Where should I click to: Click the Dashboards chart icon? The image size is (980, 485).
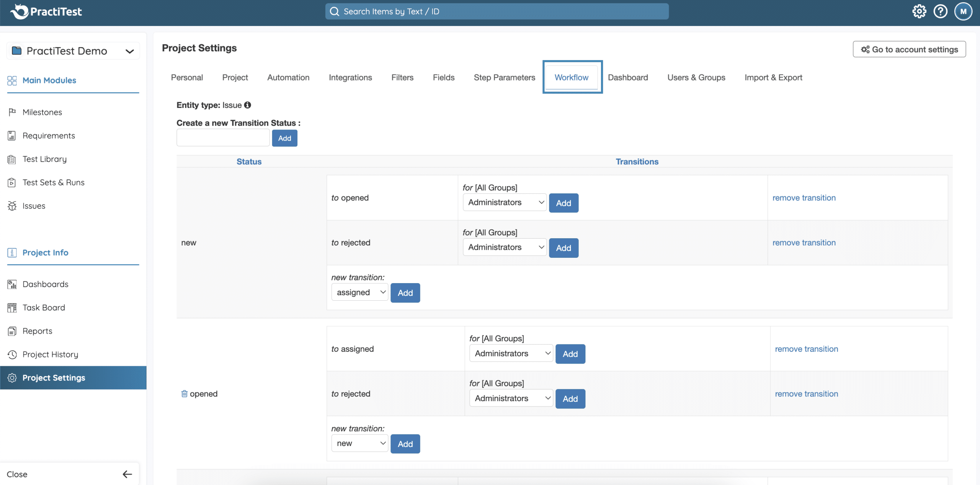[12, 284]
